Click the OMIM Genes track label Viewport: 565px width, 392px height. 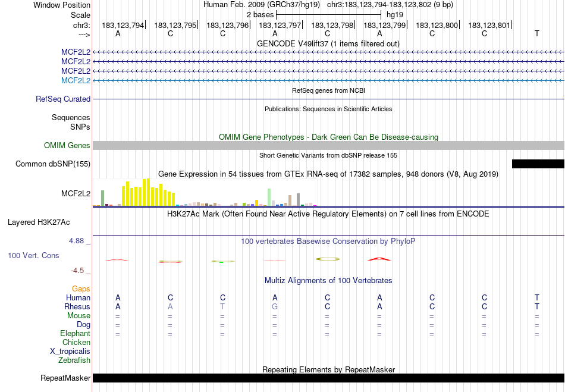[x=67, y=145]
